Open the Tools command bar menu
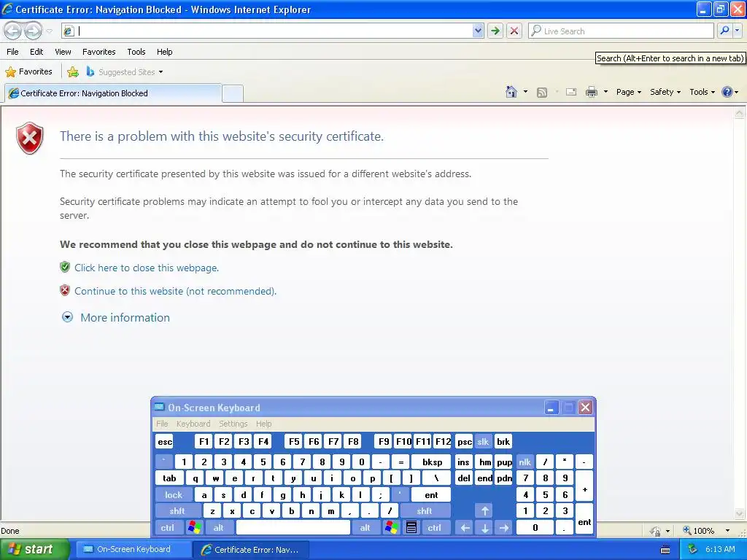 click(x=702, y=92)
